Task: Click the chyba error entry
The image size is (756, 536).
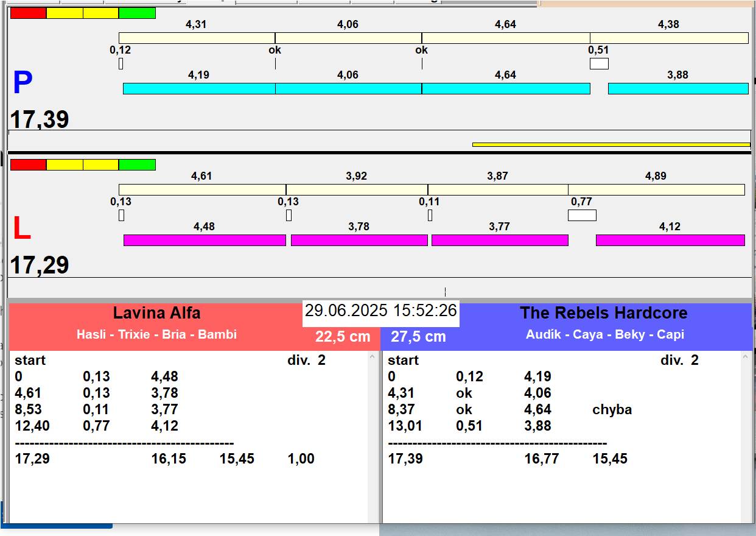Action: 612,410
